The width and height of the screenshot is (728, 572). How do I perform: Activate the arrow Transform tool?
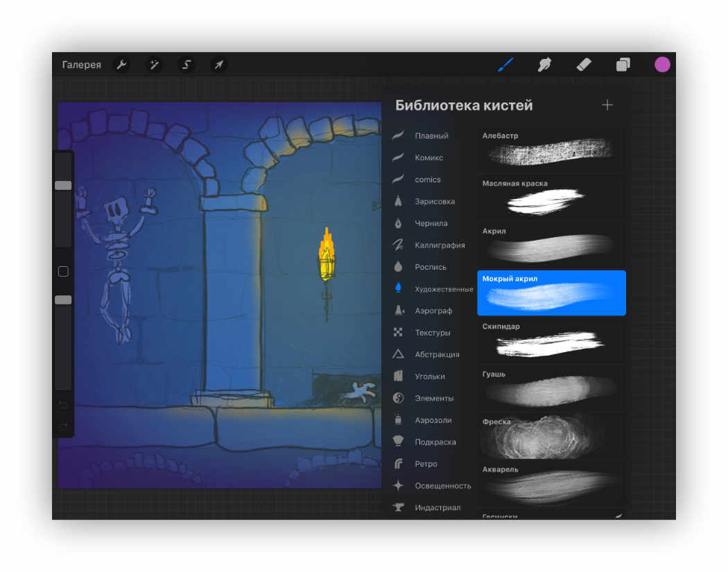[218, 64]
